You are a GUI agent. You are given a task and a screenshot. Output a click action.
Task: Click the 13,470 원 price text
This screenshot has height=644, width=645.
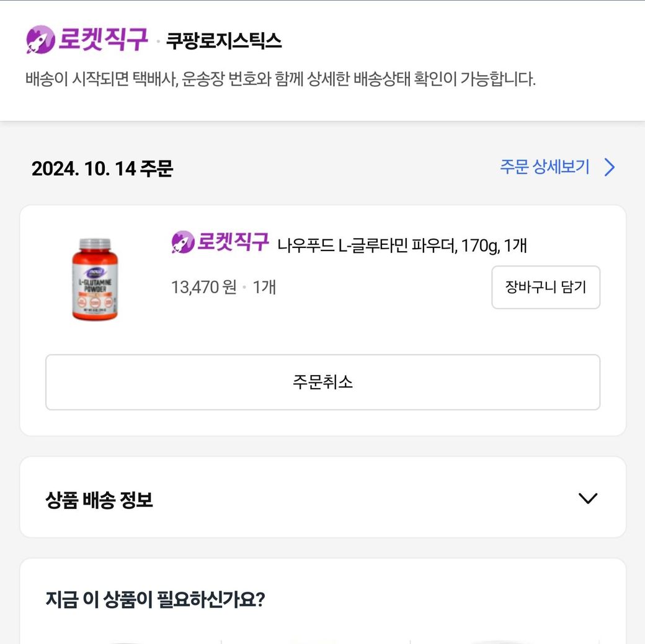point(203,287)
